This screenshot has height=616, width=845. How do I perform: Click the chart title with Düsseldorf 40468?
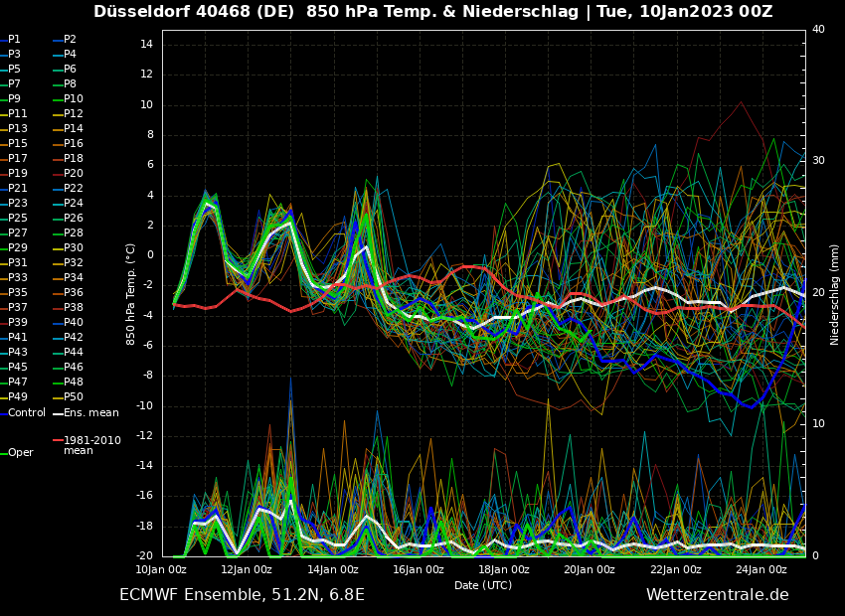coord(432,12)
